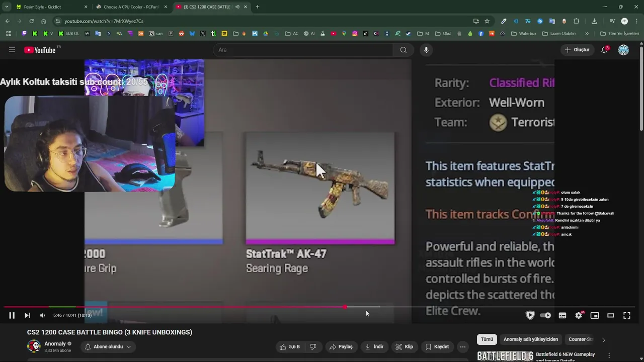The height and width of the screenshot is (362, 644).
Task: Open the X (Twitter) bookmark
Action: coord(203,34)
